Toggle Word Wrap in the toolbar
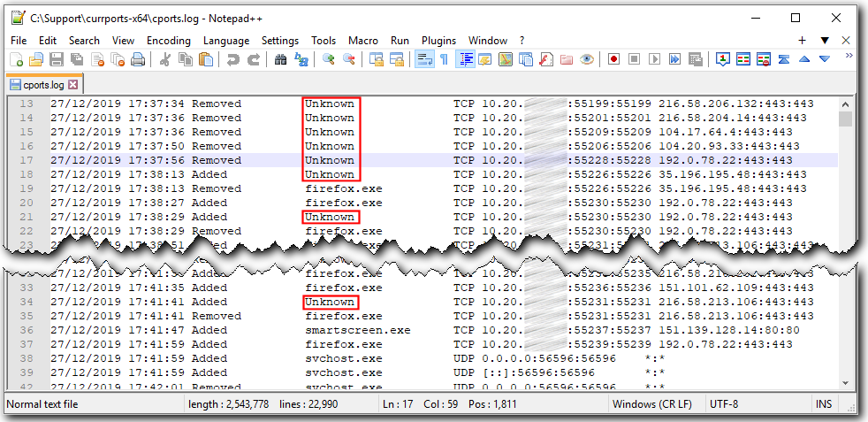This screenshot has width=868, height=422. point(423,60)
